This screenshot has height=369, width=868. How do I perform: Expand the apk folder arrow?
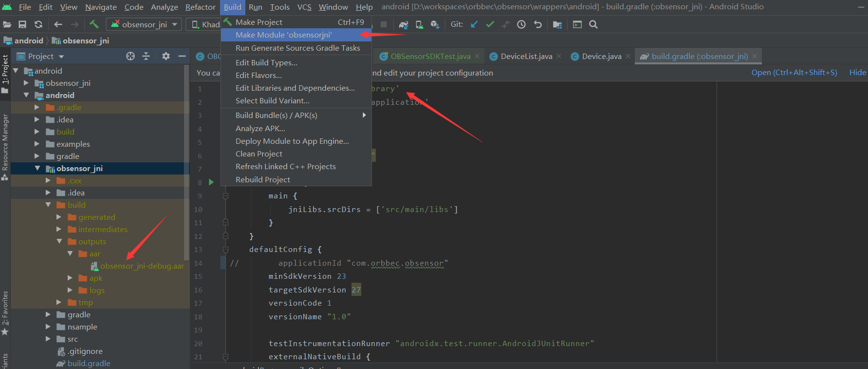point(70,278)
